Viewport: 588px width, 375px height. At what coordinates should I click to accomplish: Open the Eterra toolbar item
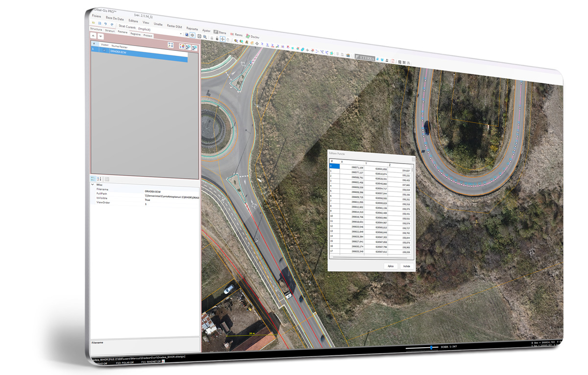tap(220, 32)
